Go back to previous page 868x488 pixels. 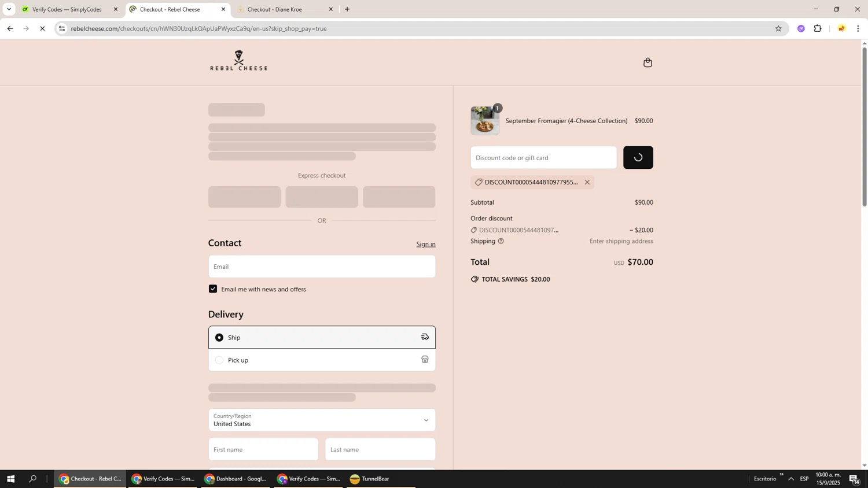pyautogui.click(x=10, y=28)
